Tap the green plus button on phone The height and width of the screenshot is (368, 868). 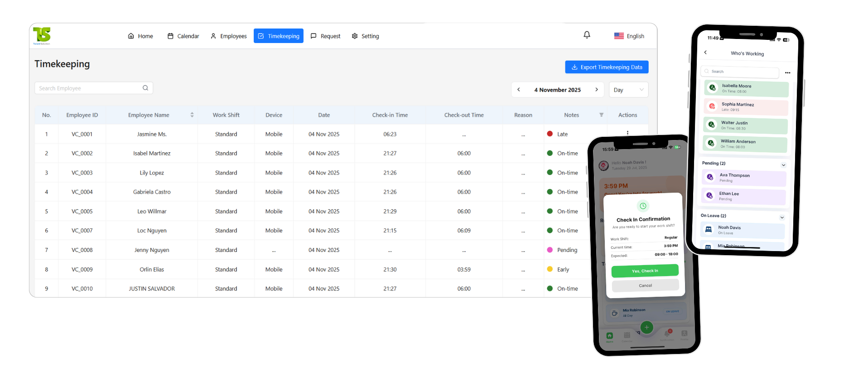pyautogui.click(x=646, y=327)
